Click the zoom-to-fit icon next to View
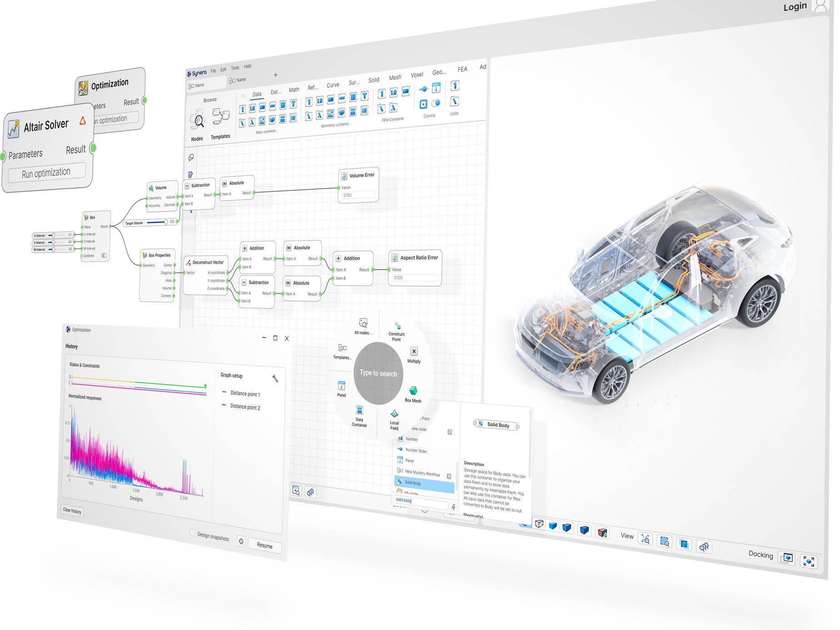The image size is (840, 630). [x=645, y=539]
